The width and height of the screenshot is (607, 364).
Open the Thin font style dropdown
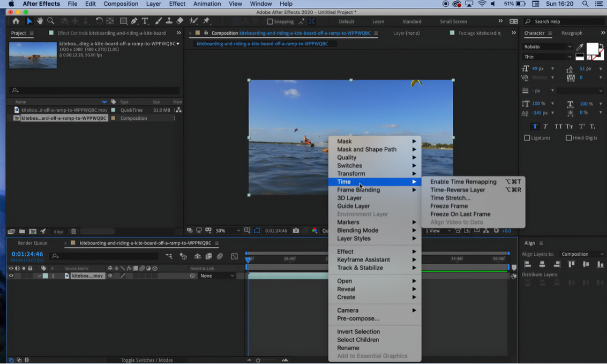click(x=548, y=57)
